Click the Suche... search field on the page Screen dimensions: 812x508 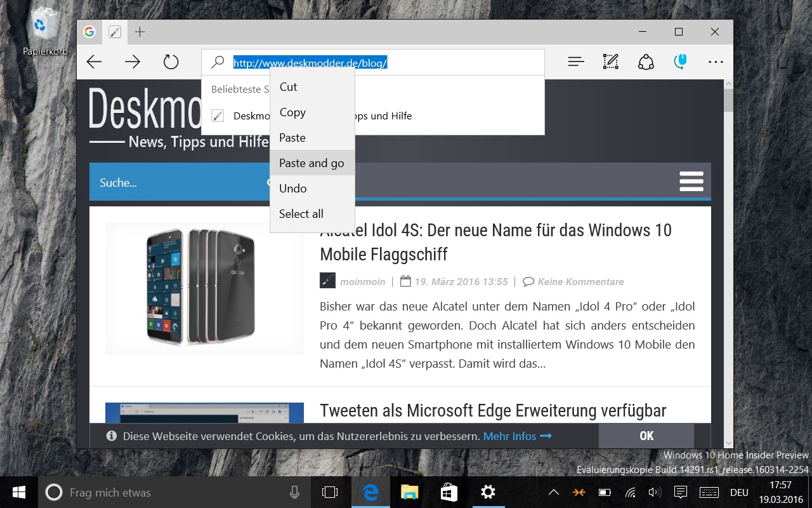(x=180, y=183)
